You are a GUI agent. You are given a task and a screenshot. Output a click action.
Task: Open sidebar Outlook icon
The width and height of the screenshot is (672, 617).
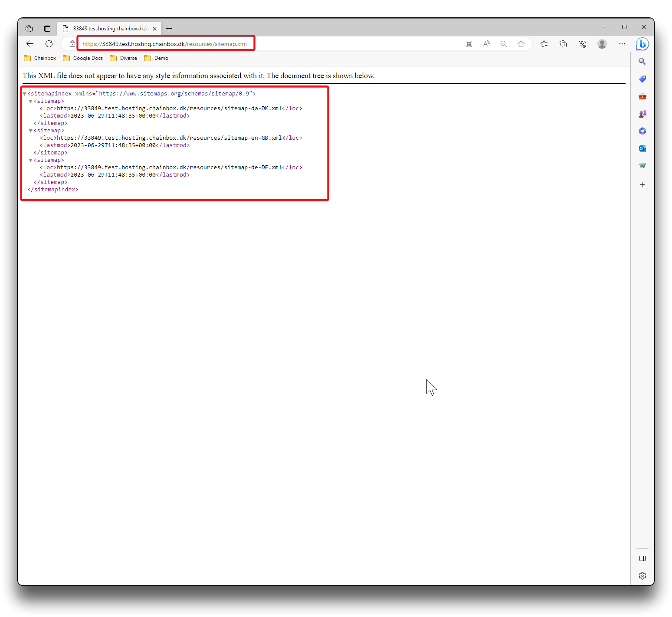click(642, 148)
